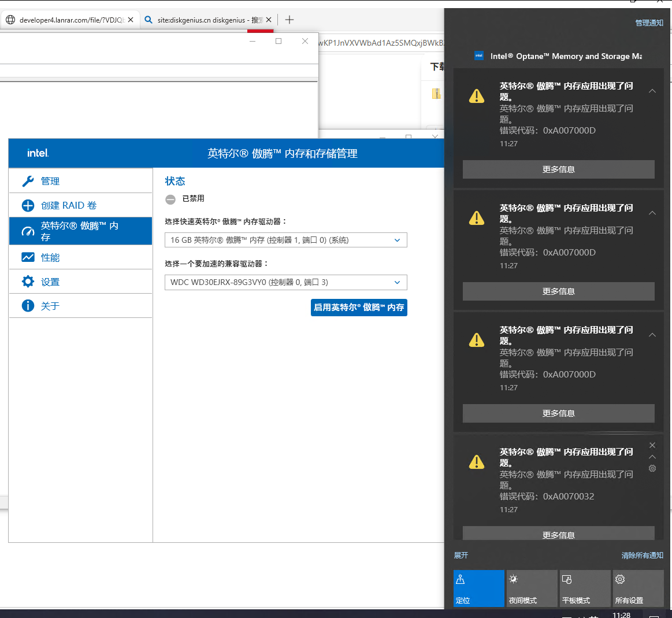The height and width of the screenshot is (618, 672).
Task: Click the error code 0xA0070032 text
Action: click(x=569, y=496)
